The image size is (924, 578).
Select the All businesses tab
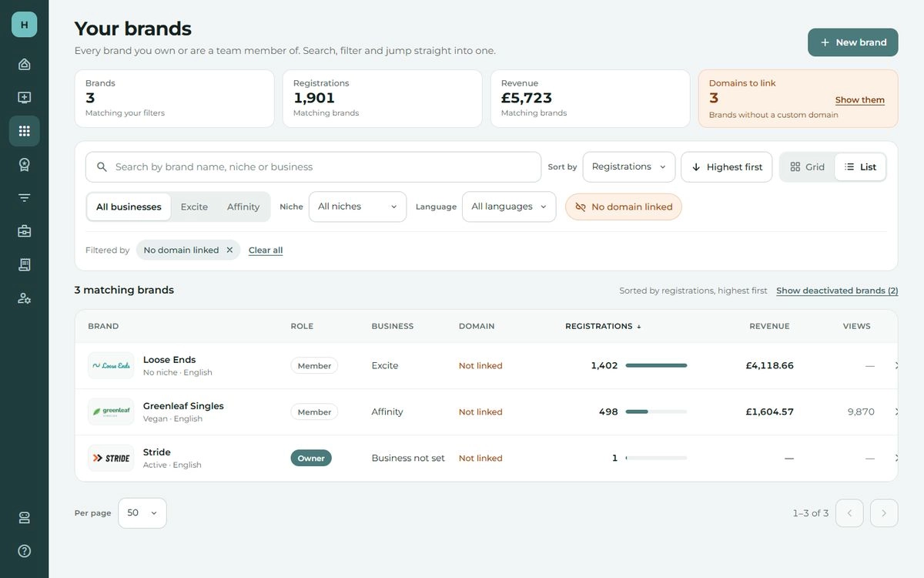[129, 207]
